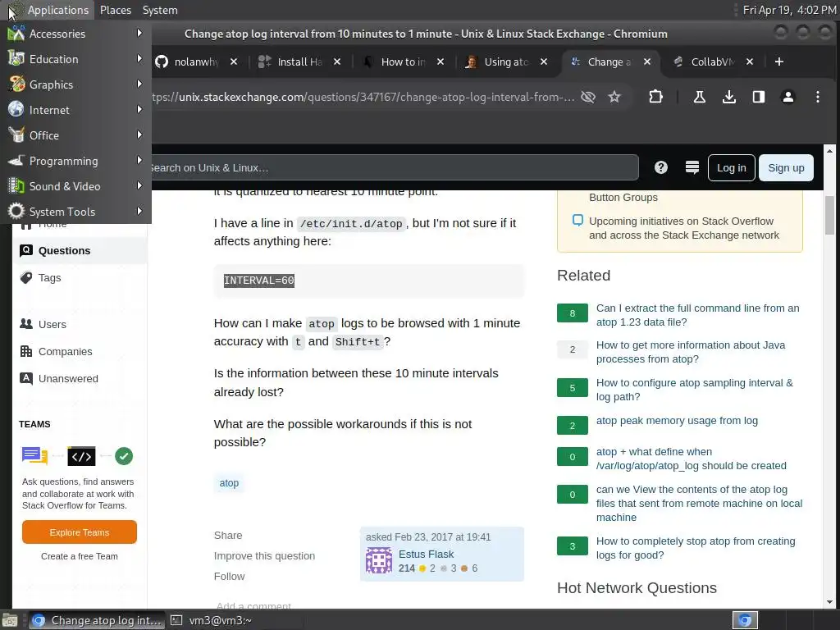Open Chrome Labs flask icon
Viewport: 840px width, 630px height.
[699, 97]
